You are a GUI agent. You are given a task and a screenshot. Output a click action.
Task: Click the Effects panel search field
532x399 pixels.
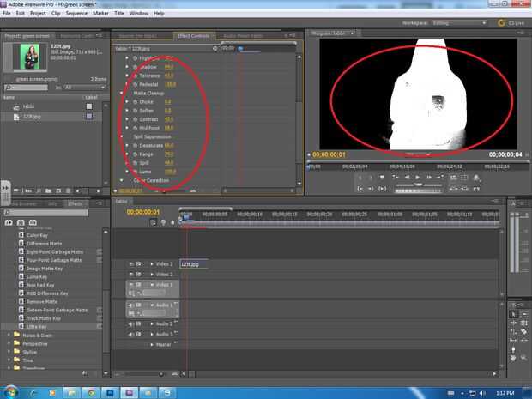click(45, 213)
